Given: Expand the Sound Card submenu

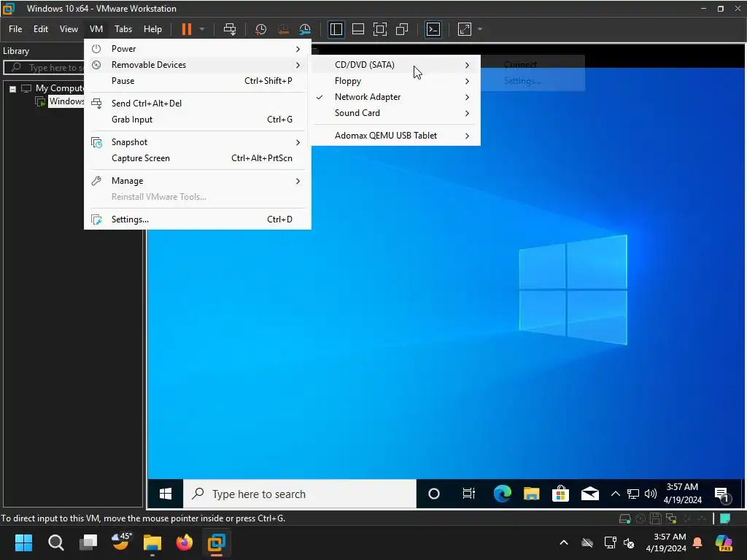Looking at the screenshot, I should tap(396, 113).
